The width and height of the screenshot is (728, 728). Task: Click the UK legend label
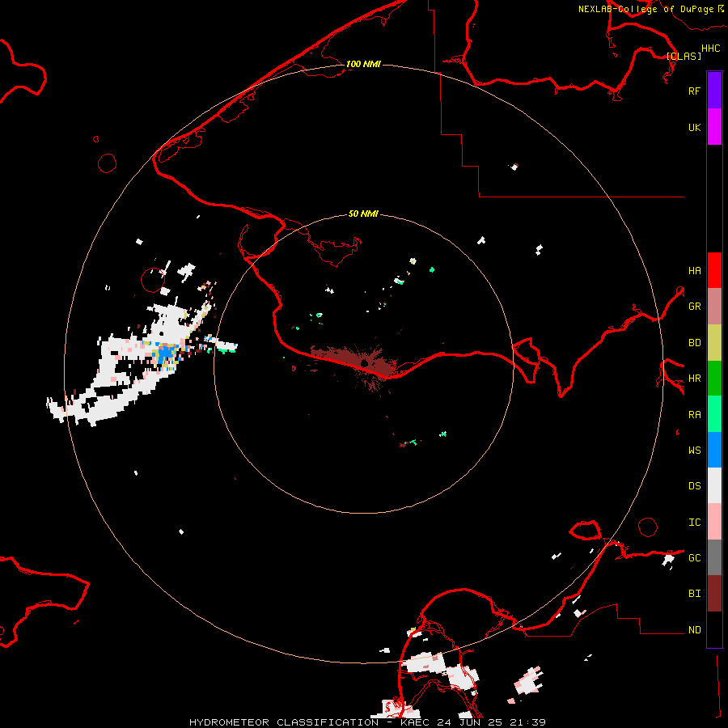pyautogui.click(x=694, y=127)
